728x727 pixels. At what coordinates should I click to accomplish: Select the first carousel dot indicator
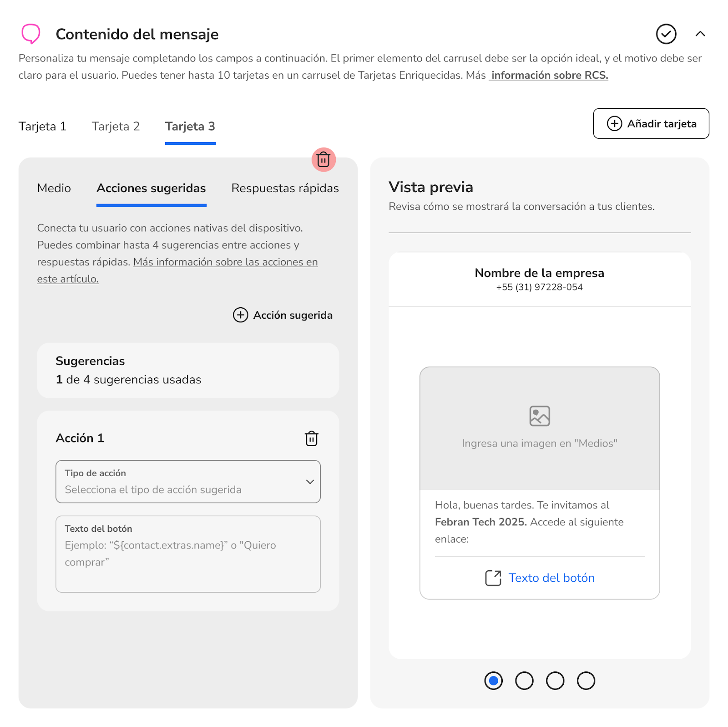(493, 681)
